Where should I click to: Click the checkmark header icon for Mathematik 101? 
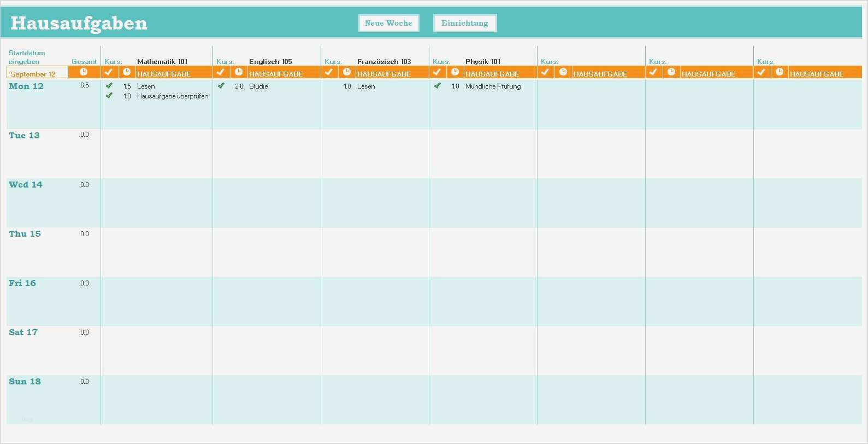[109, 72]
